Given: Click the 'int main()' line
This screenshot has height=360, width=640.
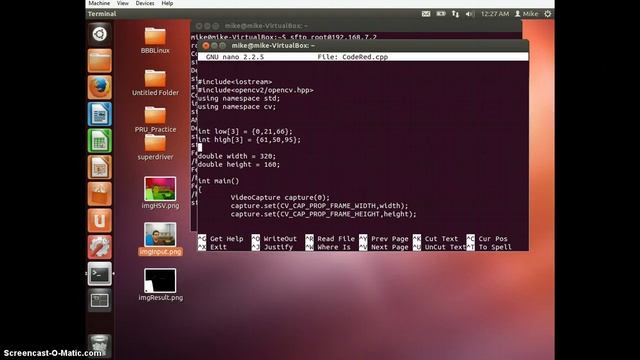Looking at the screenshot, I should tap(218, 181).
